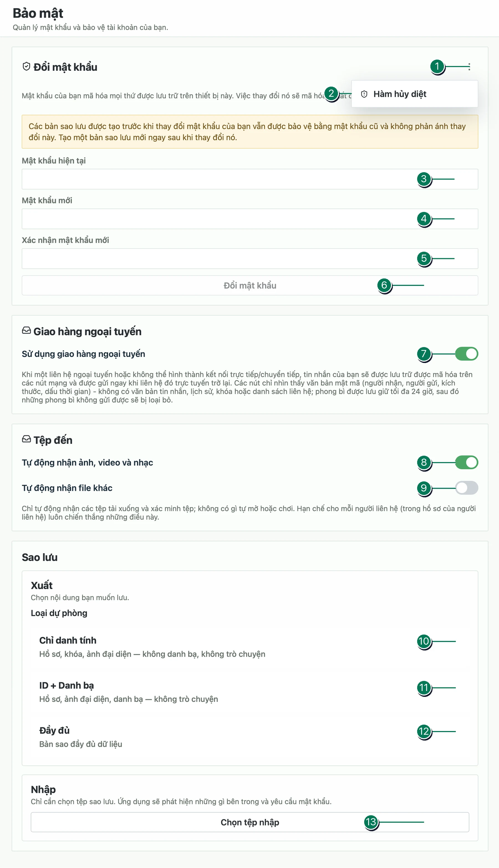Click the inbox icon beside Giao hàng ngoại tuyến
499x868 pixels.
pos(26,331)
